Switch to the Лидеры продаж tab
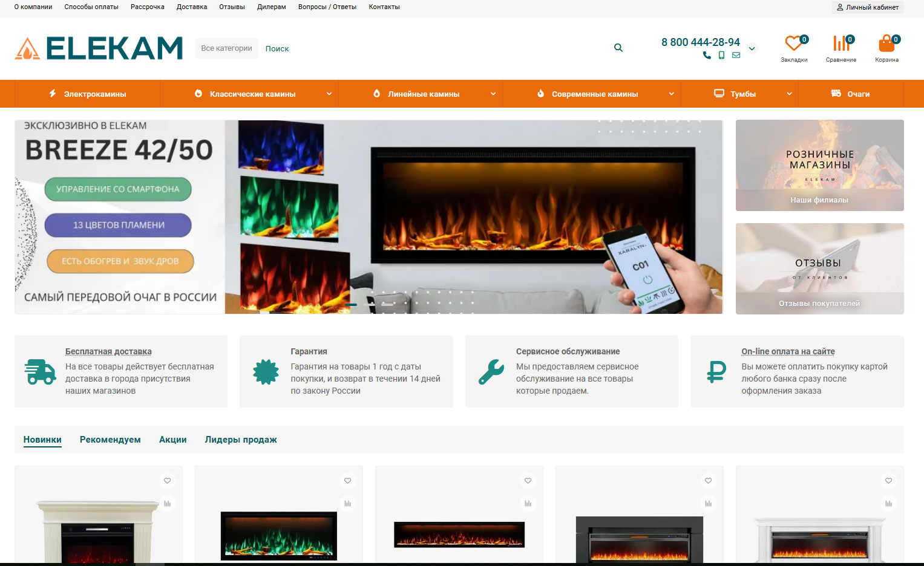924x566 pixels. pos(241,440)
